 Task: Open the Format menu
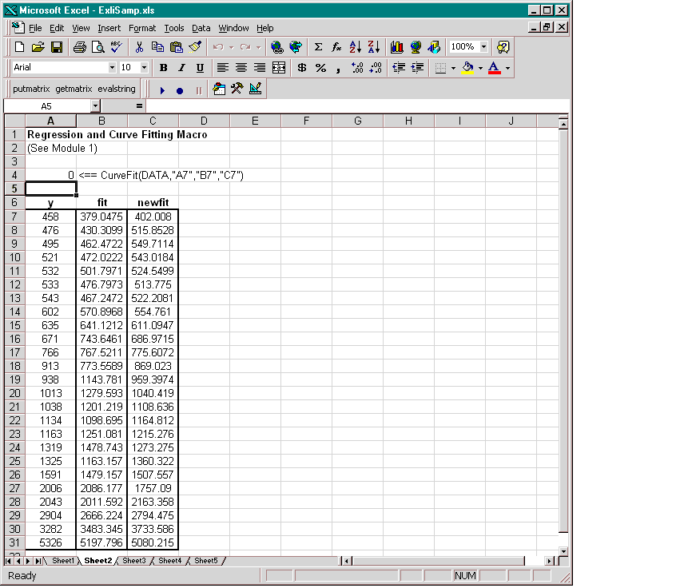[142, 28]
